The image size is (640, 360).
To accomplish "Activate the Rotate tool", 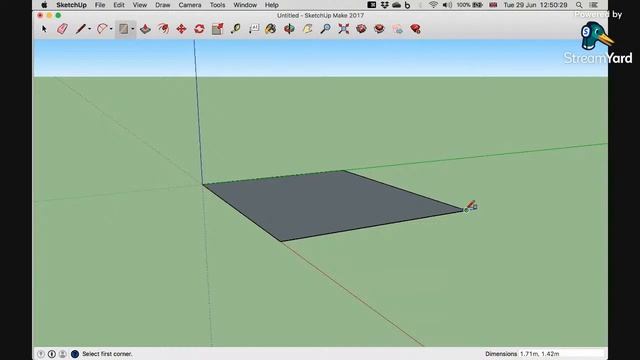I will tap(199, 29).
